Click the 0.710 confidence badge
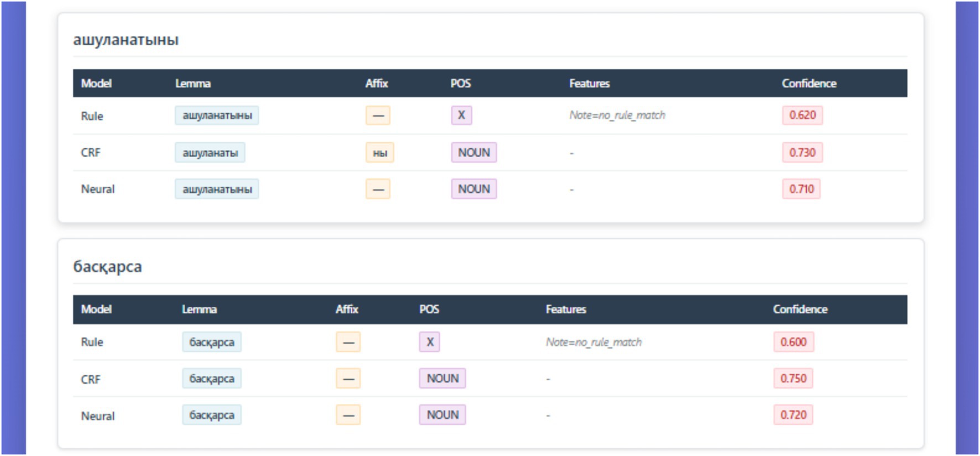Viewport: 980px width, 456px height. click(801, 189)
